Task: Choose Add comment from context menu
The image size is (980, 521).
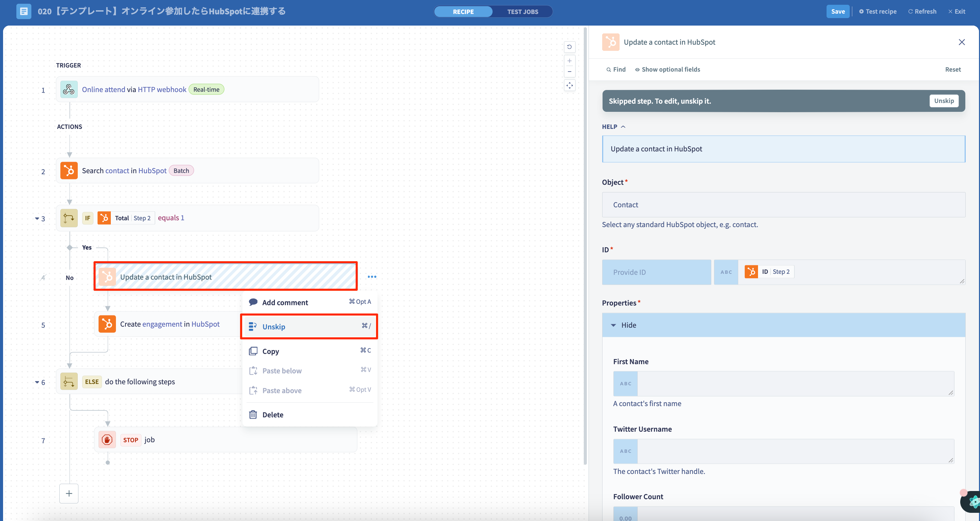Action: (310, 302)
